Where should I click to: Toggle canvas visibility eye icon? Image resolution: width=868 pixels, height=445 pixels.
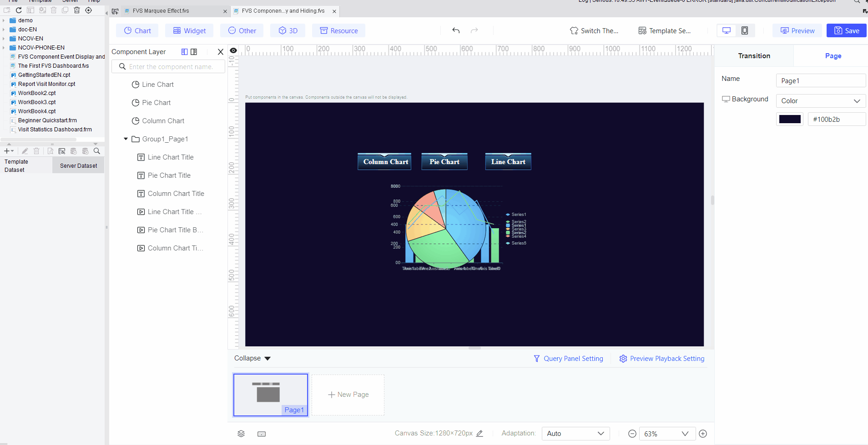(233, 50)
